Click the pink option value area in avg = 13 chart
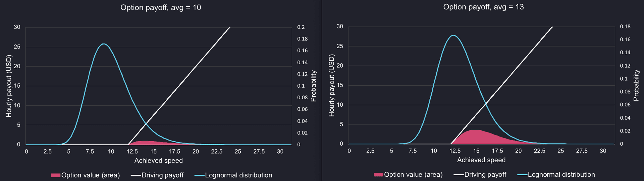Image resolution: width=644 pixels, height=181 pixels. 476,137
